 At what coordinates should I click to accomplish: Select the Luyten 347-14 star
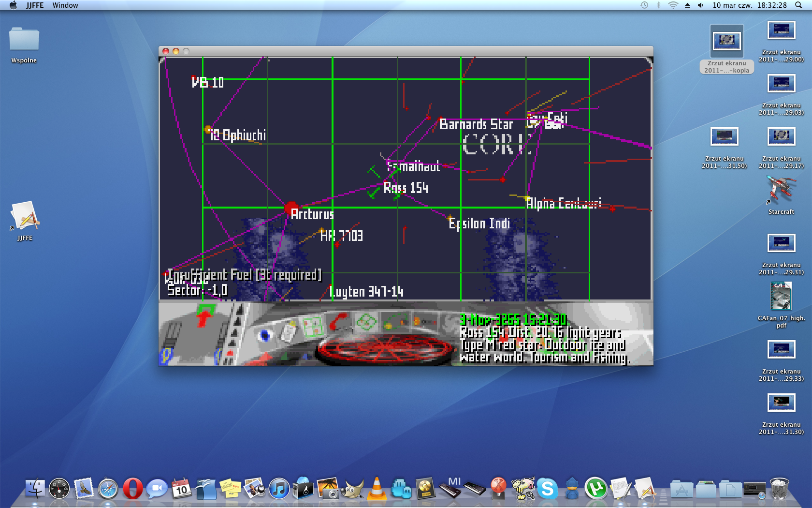(x=366, y=291)
